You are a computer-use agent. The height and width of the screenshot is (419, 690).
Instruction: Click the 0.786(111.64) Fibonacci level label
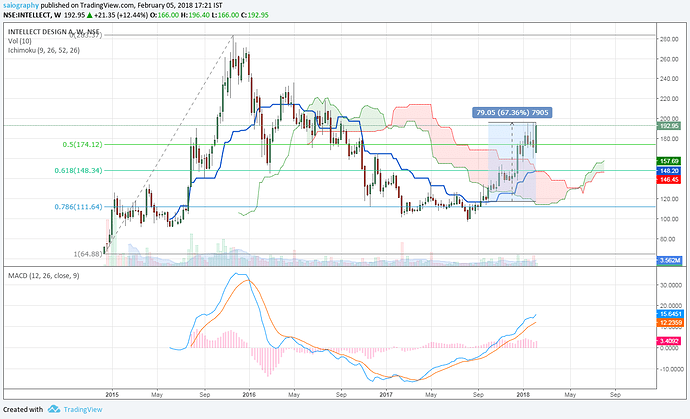click(x=78, y=207)
